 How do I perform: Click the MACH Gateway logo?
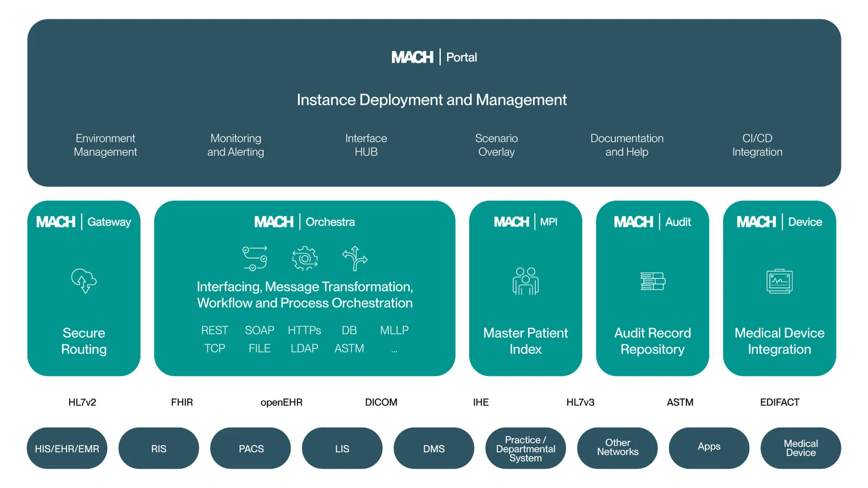(84, 222)
